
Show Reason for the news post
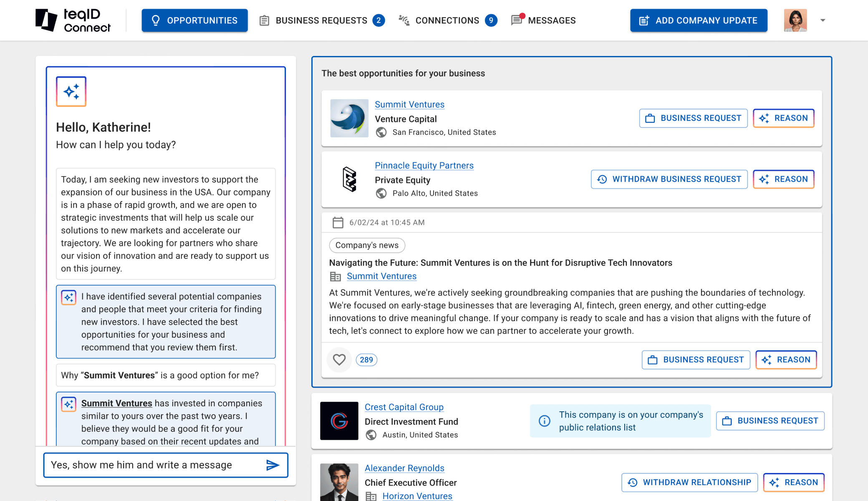tap(786, 360)
